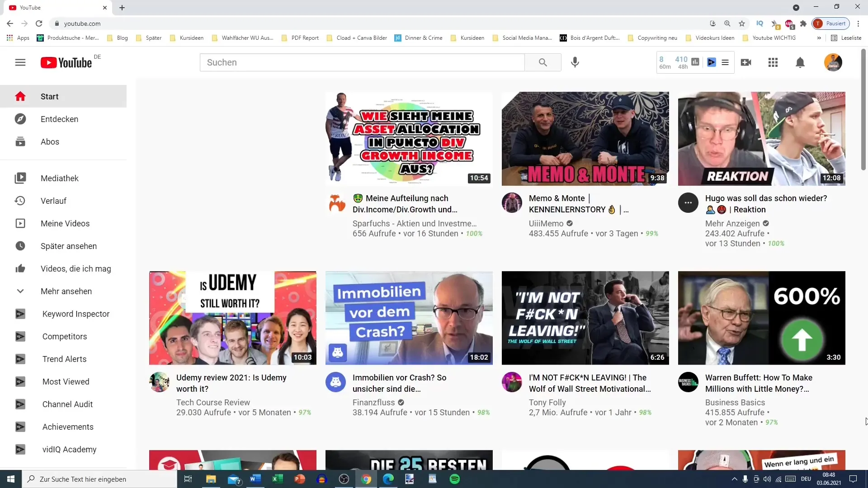Select the playlist queue icon
The height and width of the screenshot is (488, 868).
pos(726,62)
